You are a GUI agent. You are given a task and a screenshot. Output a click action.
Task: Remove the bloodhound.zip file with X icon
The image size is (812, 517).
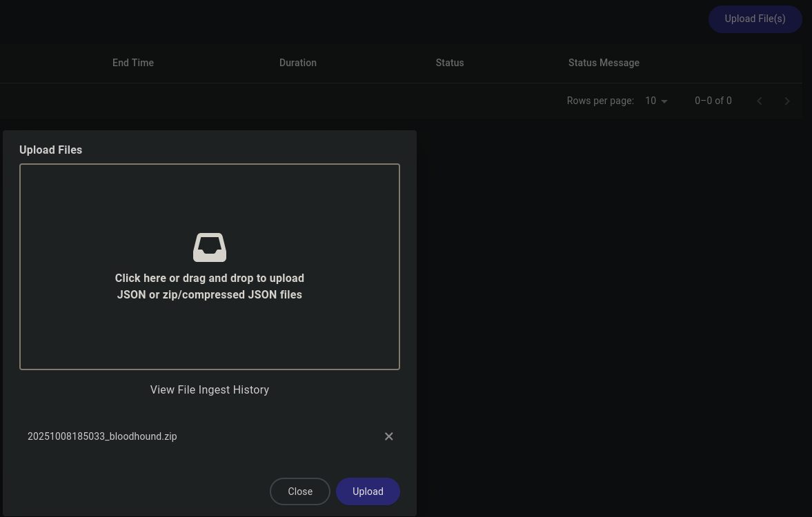(x=388, y=436)
